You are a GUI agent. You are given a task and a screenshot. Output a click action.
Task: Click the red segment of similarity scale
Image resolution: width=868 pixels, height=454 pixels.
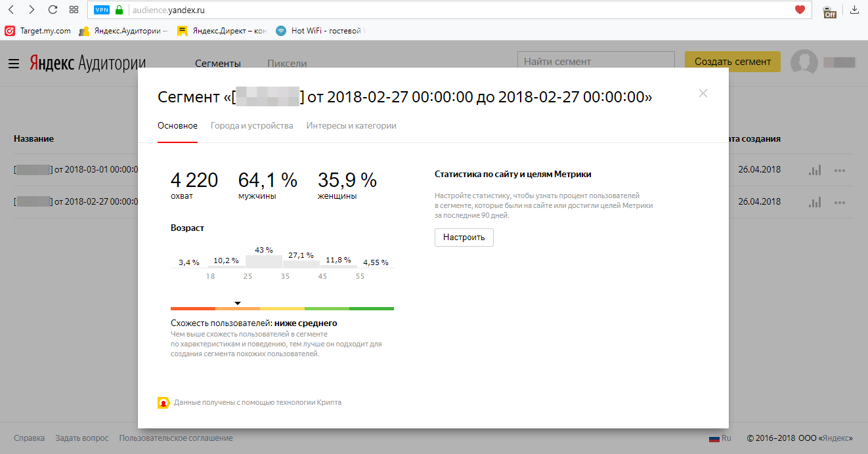[x=193, y=308]
